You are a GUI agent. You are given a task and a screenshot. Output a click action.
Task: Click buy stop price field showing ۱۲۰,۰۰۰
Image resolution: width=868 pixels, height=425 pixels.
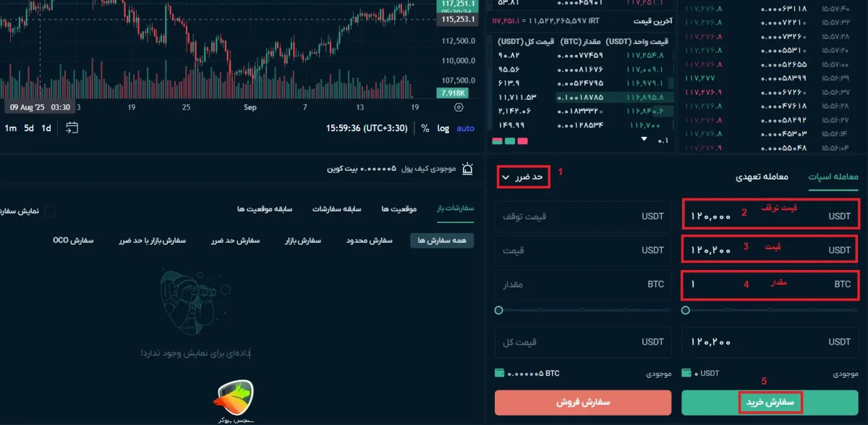(x=771, y=215)
